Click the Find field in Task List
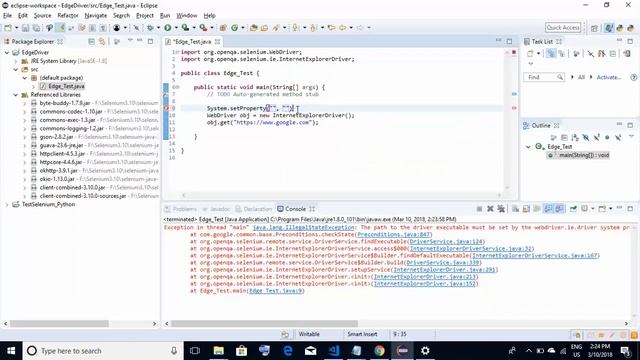640x360 pixels. point(544,77)
